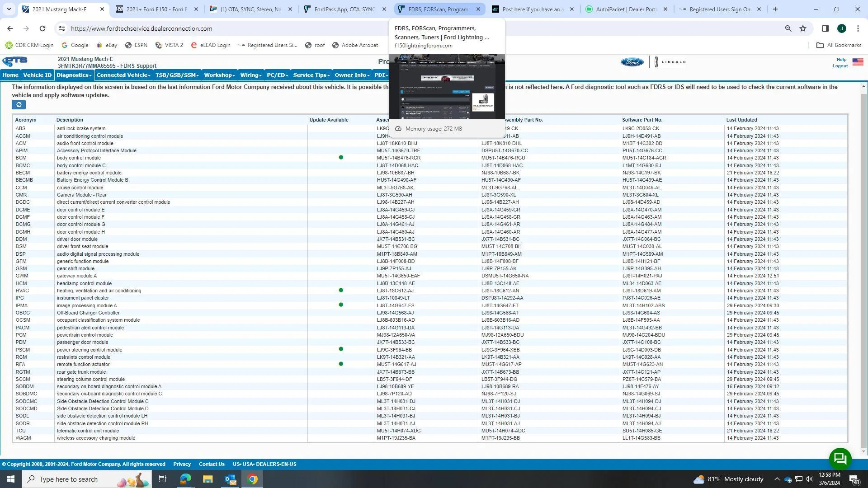Switch to the 2021+ Ford F150 tab
Image resolution: width=868 pixels, height=488 pixels.
click(156, 9)
